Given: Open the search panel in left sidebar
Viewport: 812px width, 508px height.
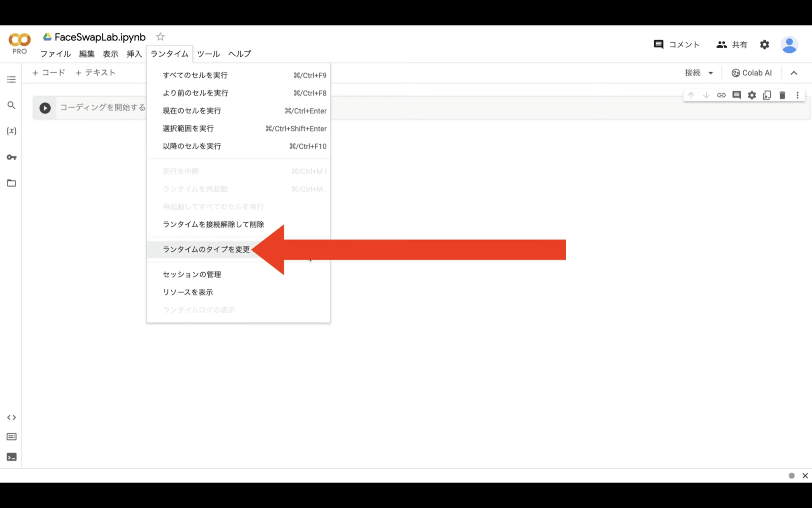Looking at the screenshot, I should pos(11,105).
